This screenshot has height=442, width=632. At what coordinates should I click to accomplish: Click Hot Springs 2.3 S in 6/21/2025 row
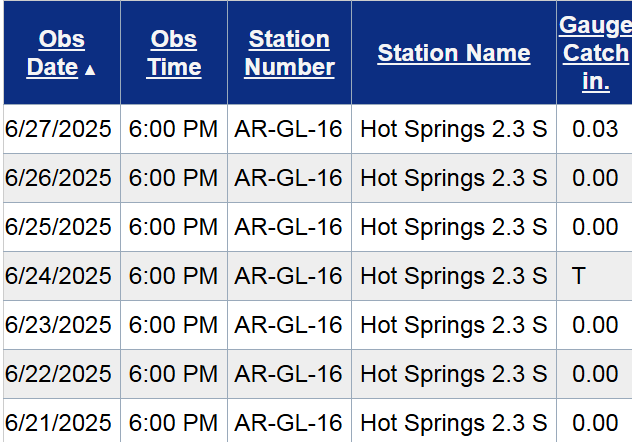(453, 423)
